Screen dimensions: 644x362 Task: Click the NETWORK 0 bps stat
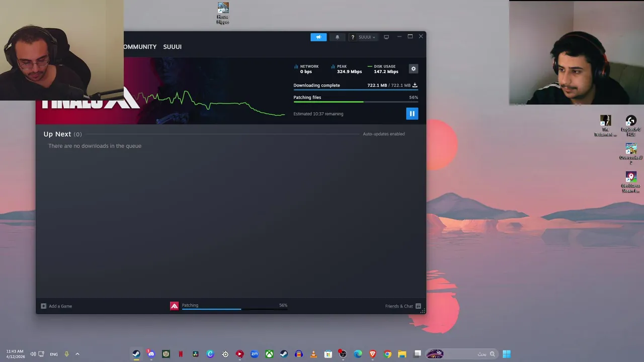click(306, 69)
